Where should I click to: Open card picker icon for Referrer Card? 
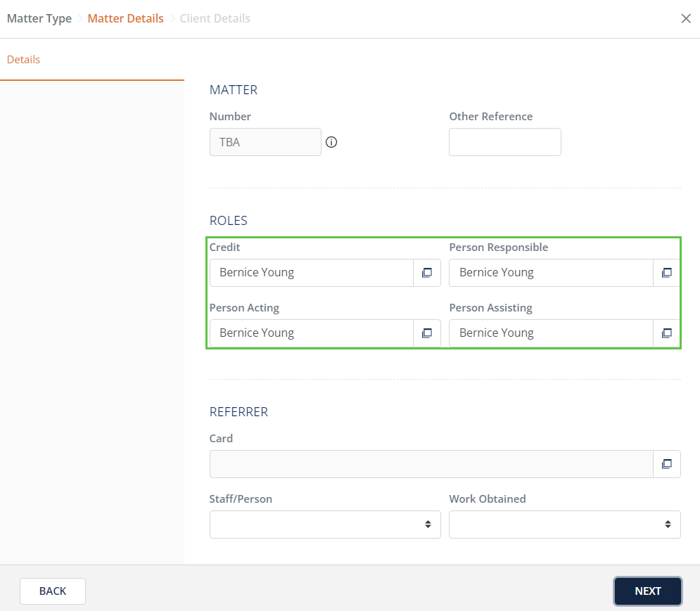[x=666, y=464]
